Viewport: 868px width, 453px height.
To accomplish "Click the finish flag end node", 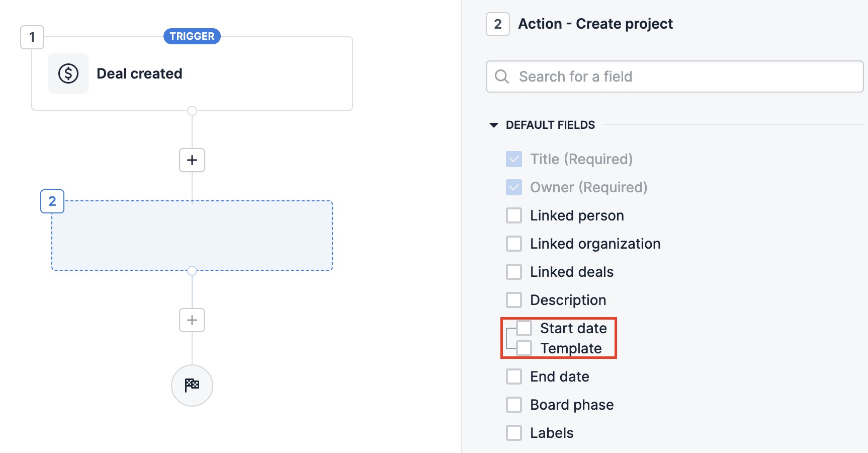I will click(192, 386).
